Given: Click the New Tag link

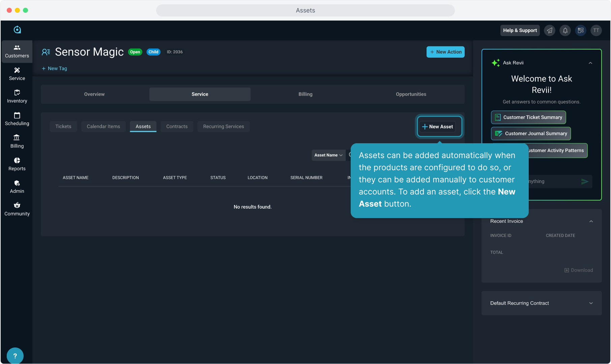Looking at the screenshot, I should tap(55, 68).
